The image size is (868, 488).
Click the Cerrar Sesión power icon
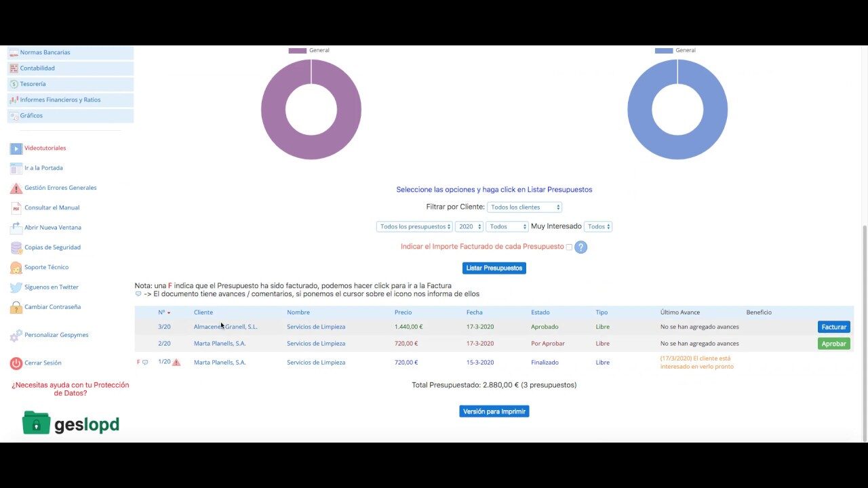16,363
